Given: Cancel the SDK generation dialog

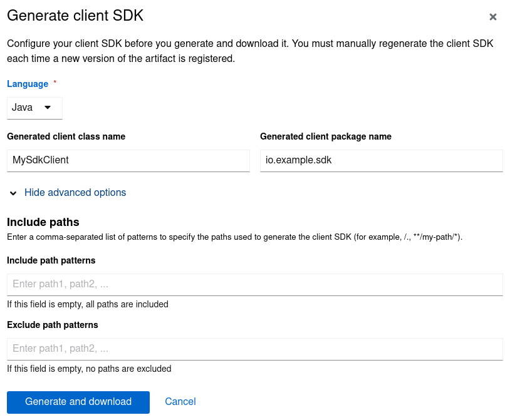Looking at the screenshot, I should [180, 402].
